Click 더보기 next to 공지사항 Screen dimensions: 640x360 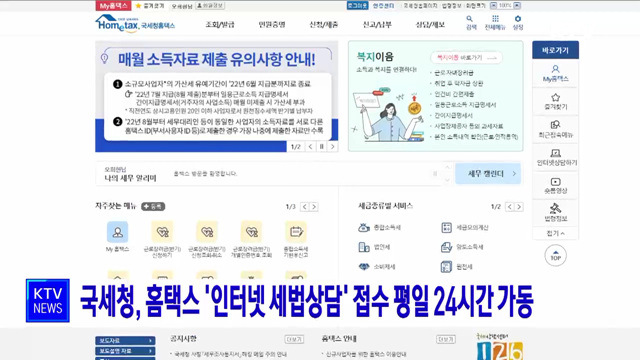[294, 339]
